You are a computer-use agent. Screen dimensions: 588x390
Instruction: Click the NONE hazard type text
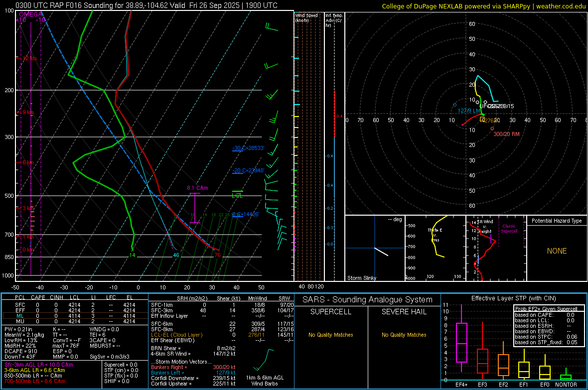click(x=557, y=251)
